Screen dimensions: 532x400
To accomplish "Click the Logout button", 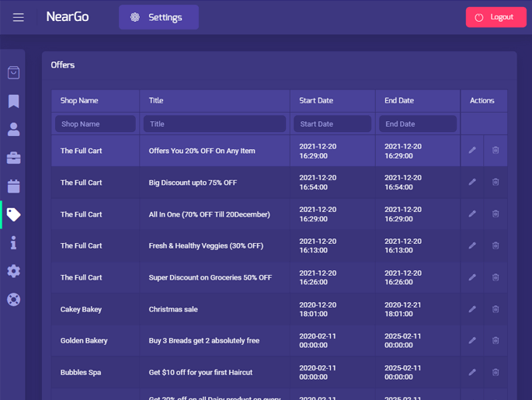I will 495,17.
